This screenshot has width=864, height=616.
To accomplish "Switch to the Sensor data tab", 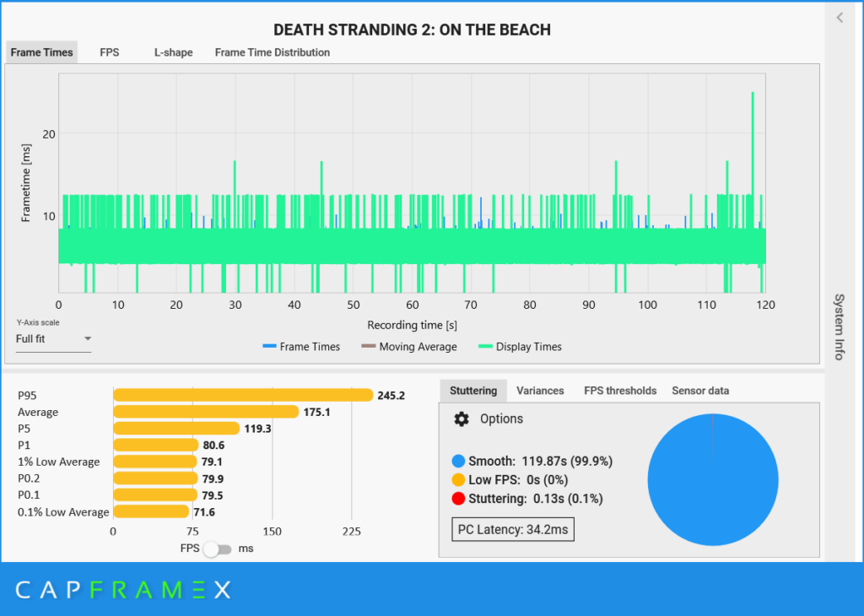I will tap(700, 391).
